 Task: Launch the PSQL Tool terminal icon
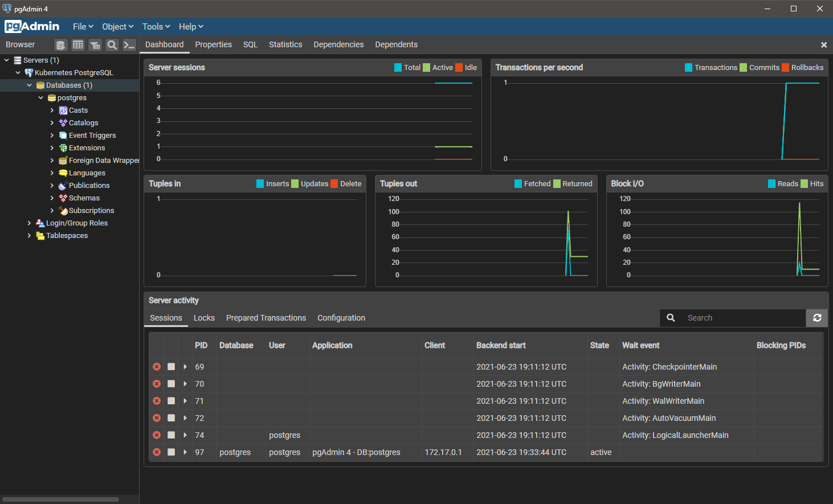pos(129,44)
